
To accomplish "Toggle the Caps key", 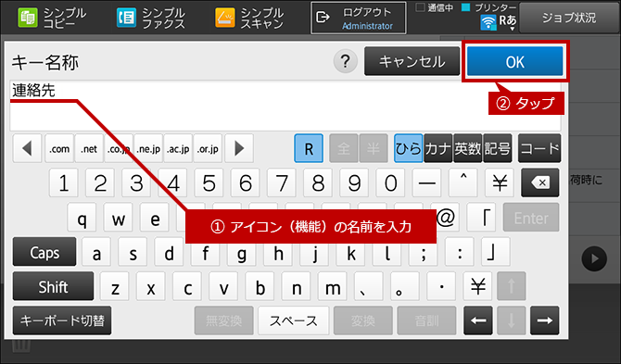I will pos(44,252).
